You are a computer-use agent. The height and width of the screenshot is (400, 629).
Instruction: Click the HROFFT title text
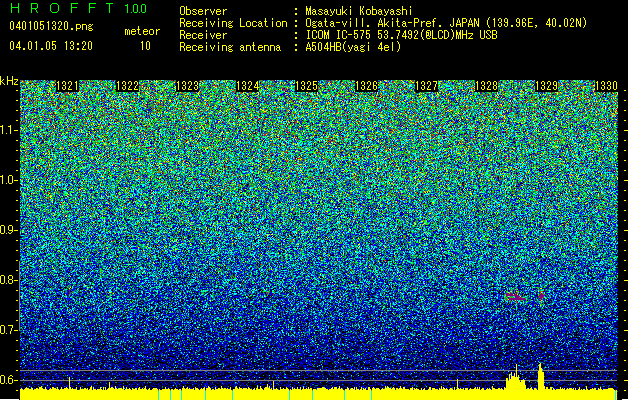coord(61,8)
